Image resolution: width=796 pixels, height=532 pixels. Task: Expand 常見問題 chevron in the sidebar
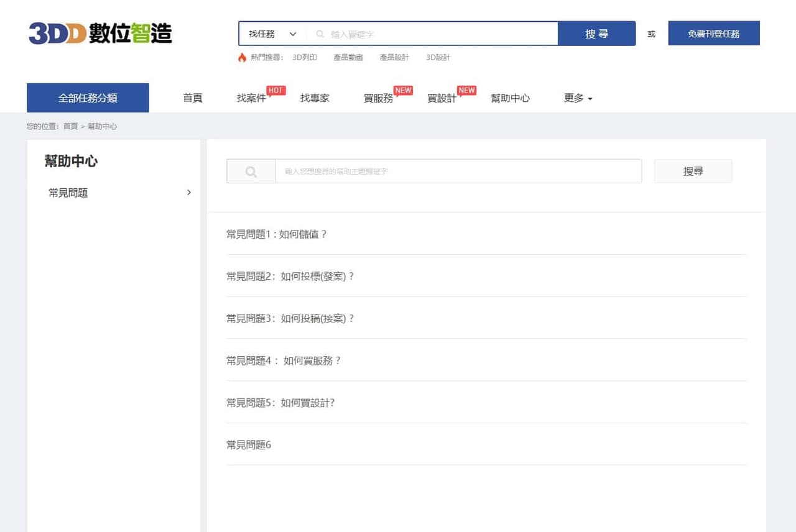click(x=189, y=193)
